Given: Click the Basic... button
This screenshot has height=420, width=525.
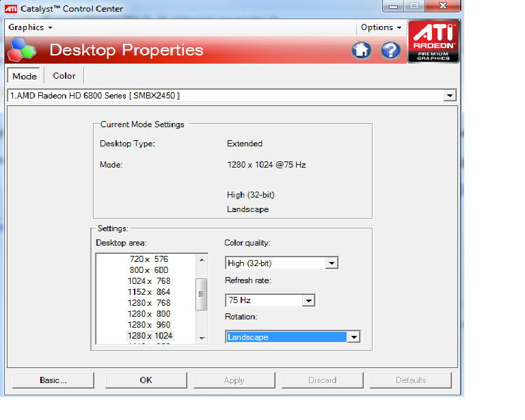Looking at the screenshot, I should pos(53,380).
